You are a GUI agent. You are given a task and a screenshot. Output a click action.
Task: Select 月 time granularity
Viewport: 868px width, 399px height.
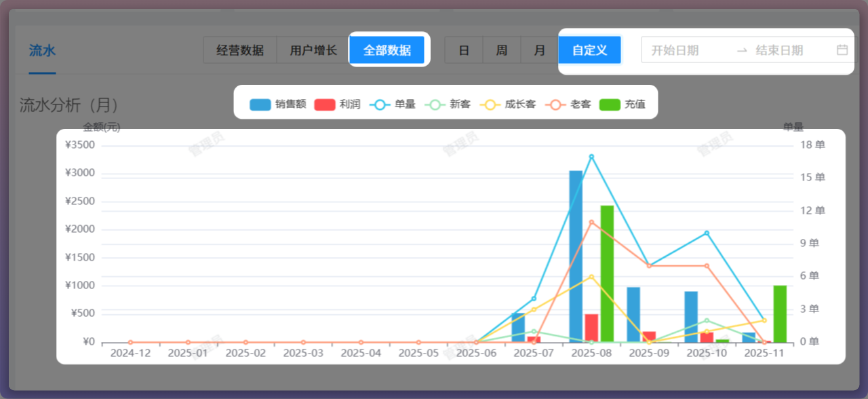coord(540,50)
